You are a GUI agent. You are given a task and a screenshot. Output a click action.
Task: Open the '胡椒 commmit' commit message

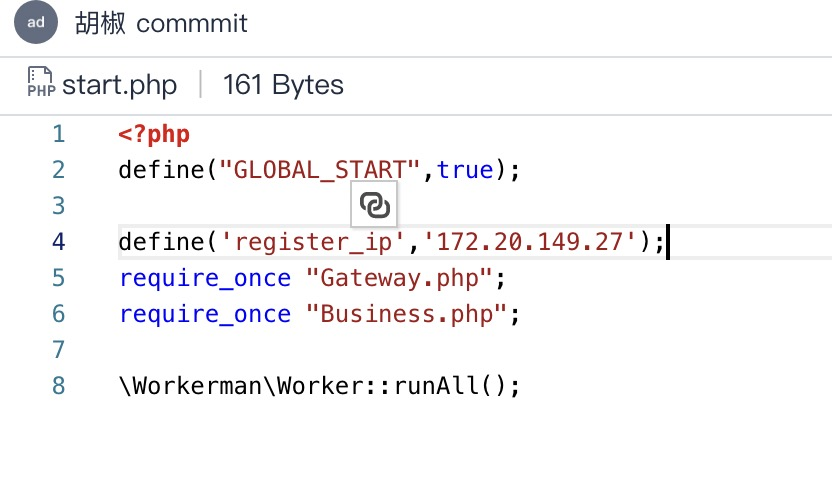click(161, 23)
